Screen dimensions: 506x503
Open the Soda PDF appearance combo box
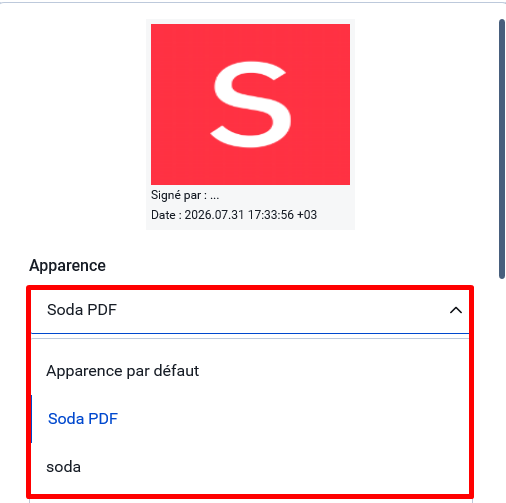(x=250, y=310)
